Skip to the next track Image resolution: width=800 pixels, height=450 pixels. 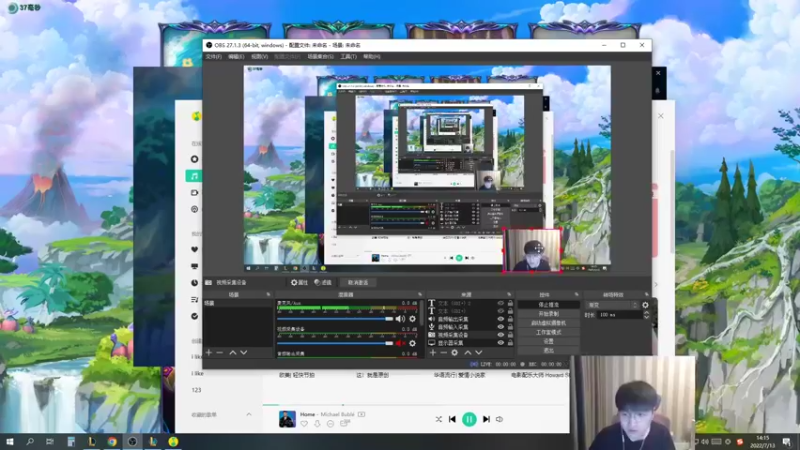tap(486, 419)
